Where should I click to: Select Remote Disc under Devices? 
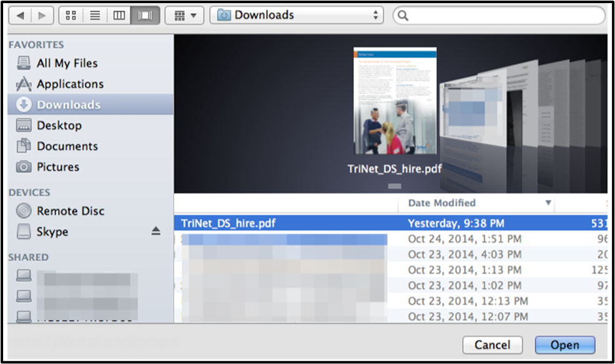[x=70, y=211]
